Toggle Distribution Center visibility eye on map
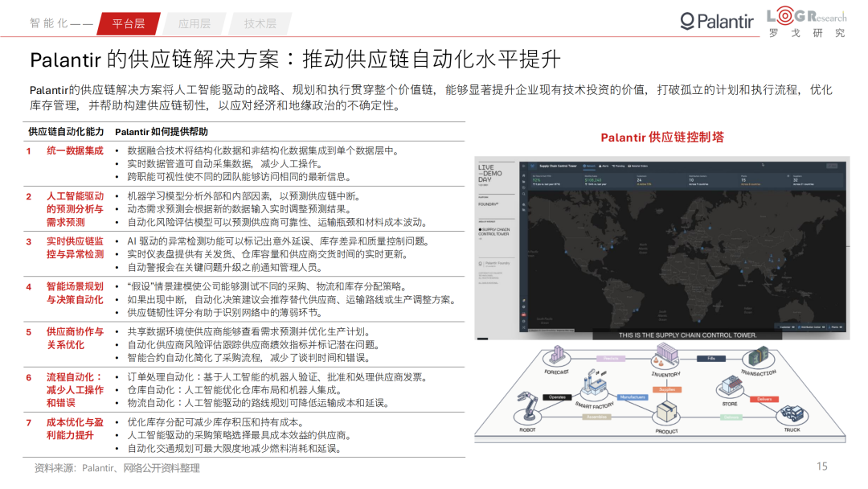 [824, 327]
